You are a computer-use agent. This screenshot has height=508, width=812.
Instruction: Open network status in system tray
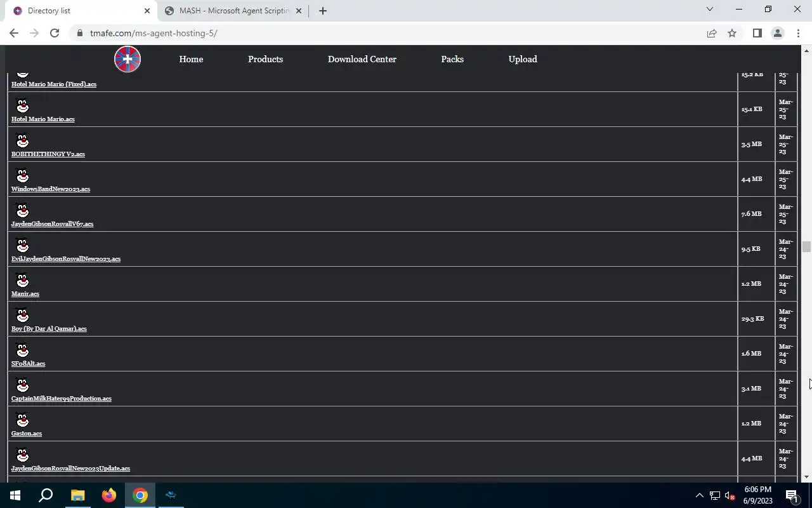pyautogui.click(x=714, y=495)
